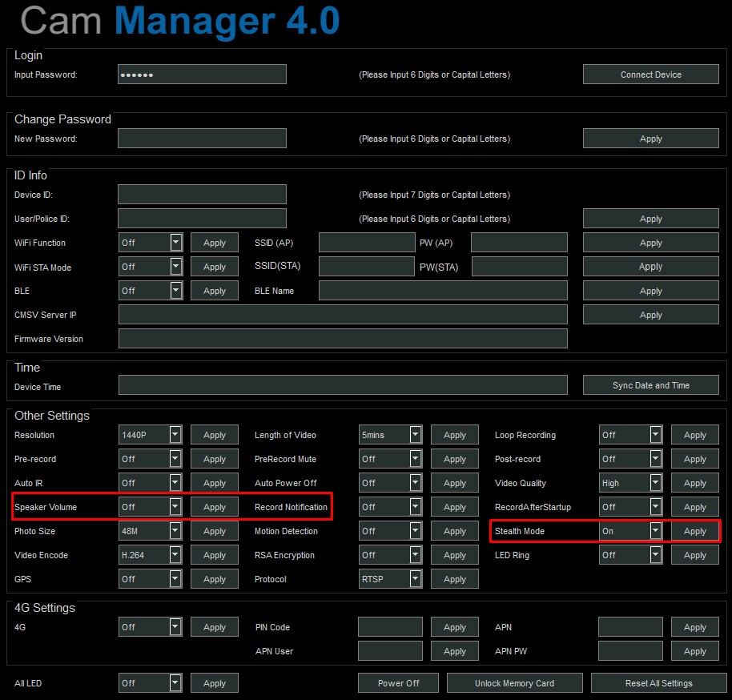This screenshot has width=732, height=700.
Task: Open the WiFi Function dropdown
Action: coord(151,243)
